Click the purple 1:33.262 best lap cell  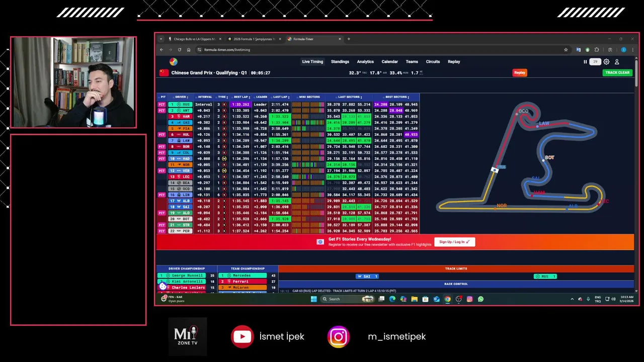[240, 105]
